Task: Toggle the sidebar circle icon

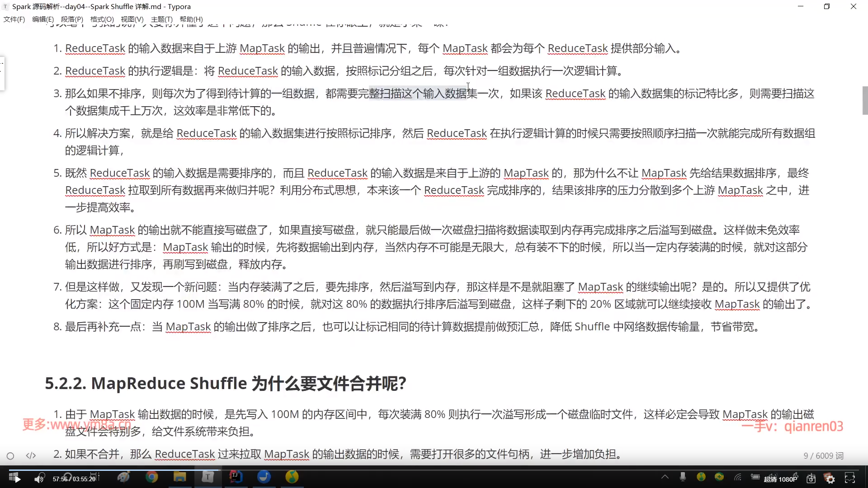Action: coord(10,455)
